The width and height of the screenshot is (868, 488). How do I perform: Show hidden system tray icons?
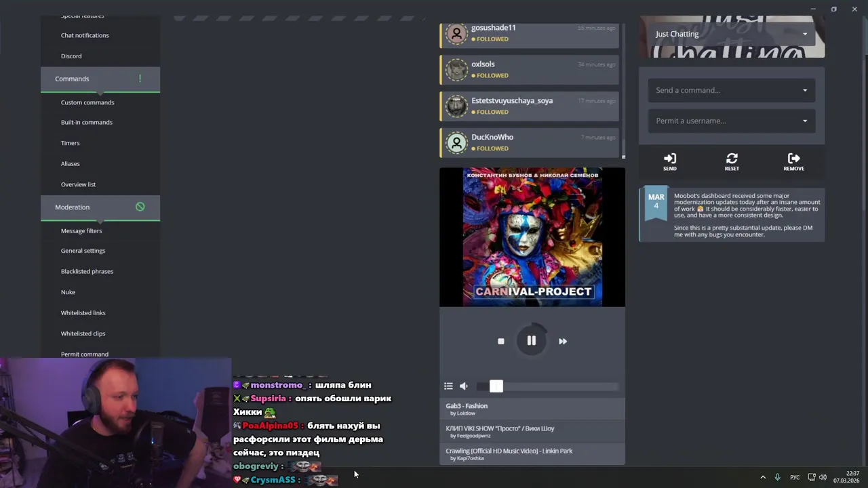pos(763,477)
